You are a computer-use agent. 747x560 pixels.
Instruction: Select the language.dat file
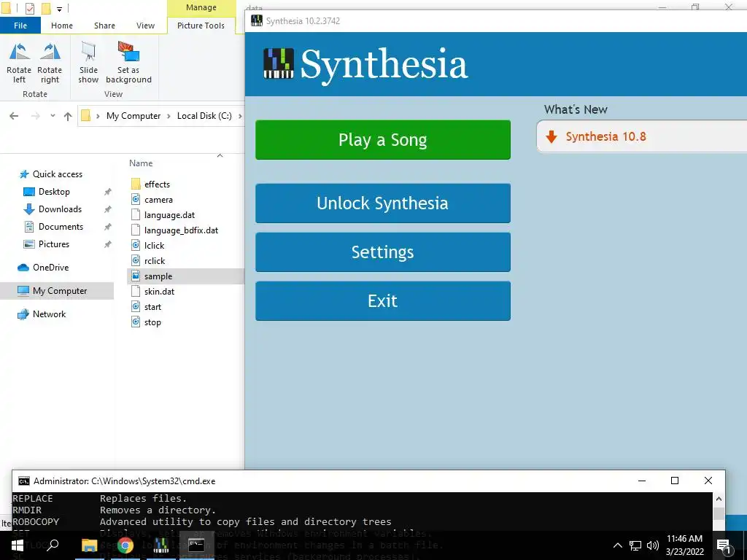(169, 215)
